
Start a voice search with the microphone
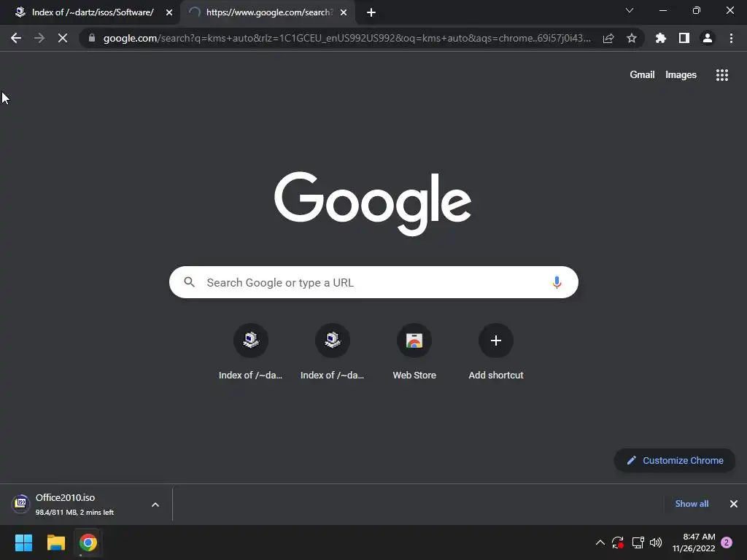point(557,282)
